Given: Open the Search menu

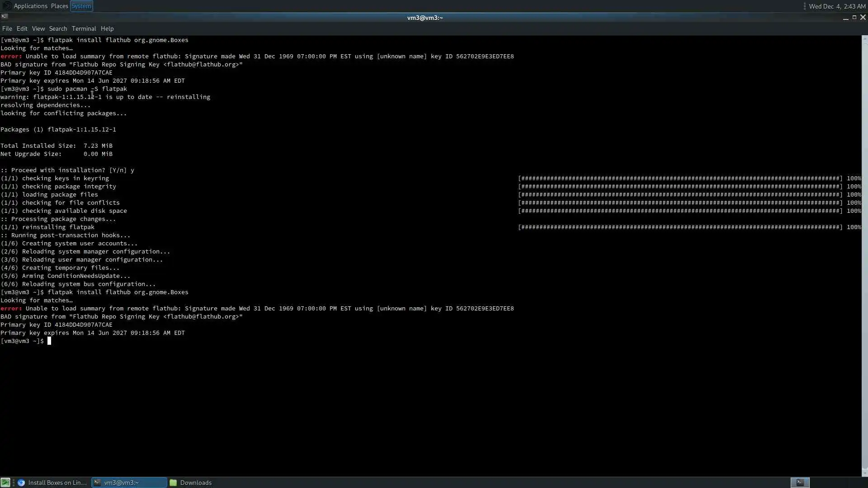Looking at the screenshot, I should tap(58, 28).
